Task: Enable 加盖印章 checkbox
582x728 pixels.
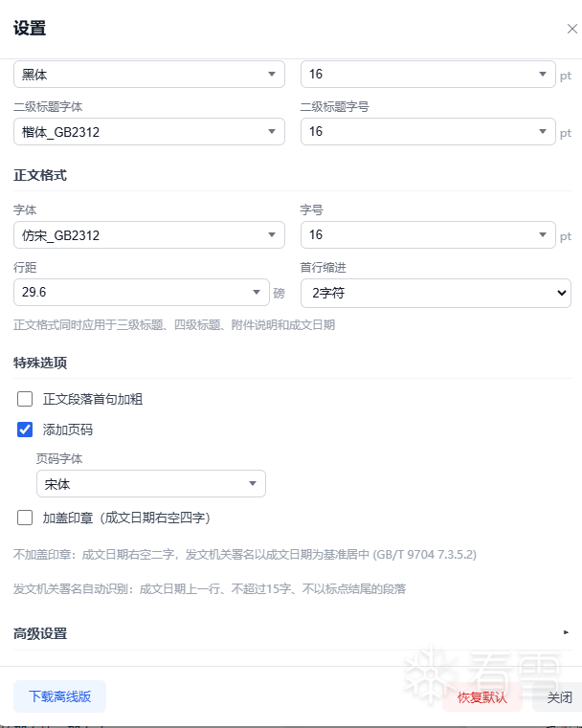Action: (x=25, y=518)
